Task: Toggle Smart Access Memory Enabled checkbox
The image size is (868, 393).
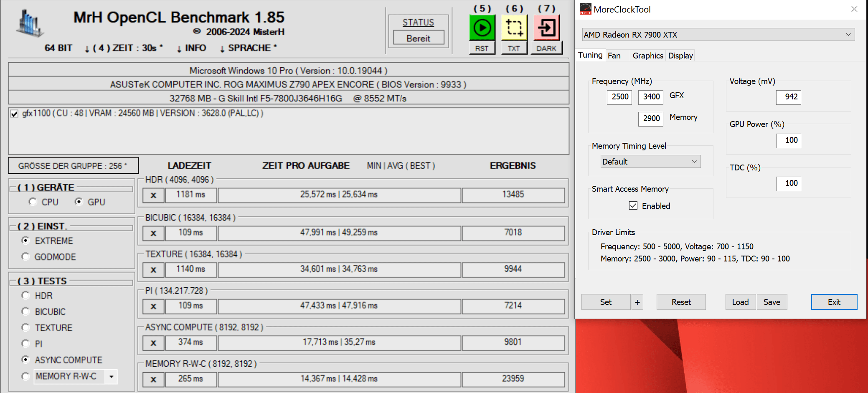Action: click(633, 205)
